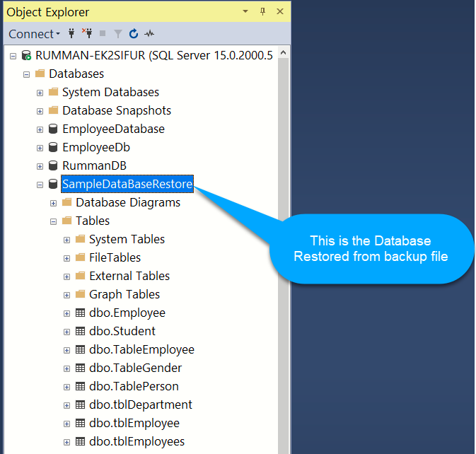This screenshot has width=476, height=454.
Task: Click the Stop square toolbar icon
Action: [103, 33]
